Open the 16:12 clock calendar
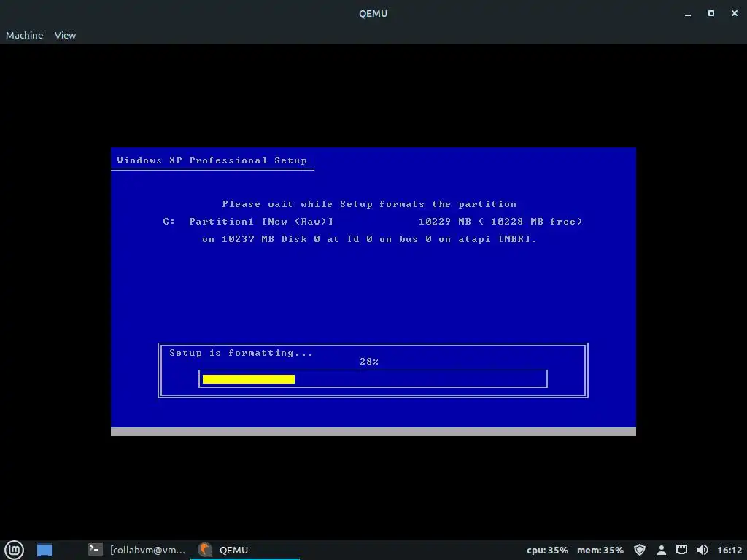The height and width of the screenshot is (560, 747). (x=729, y=550)
